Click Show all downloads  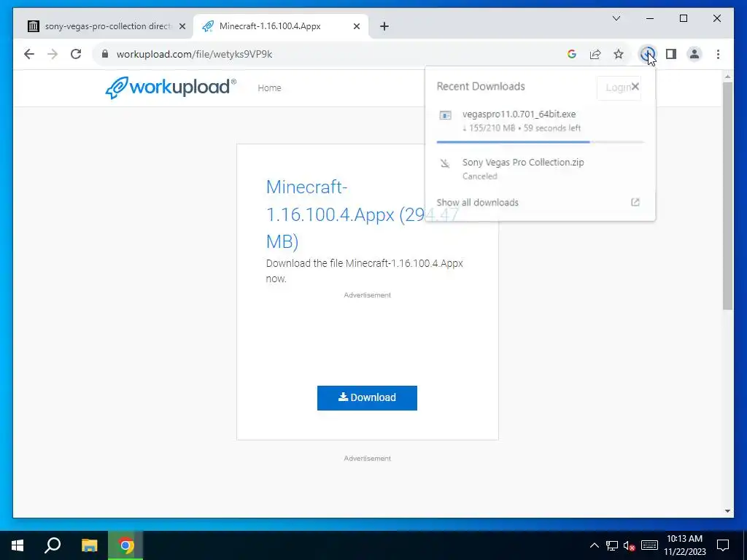tap(477, 203)
